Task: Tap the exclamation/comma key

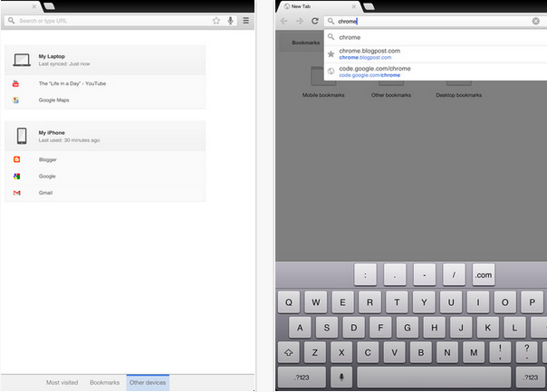Action: tap(500, 352)
